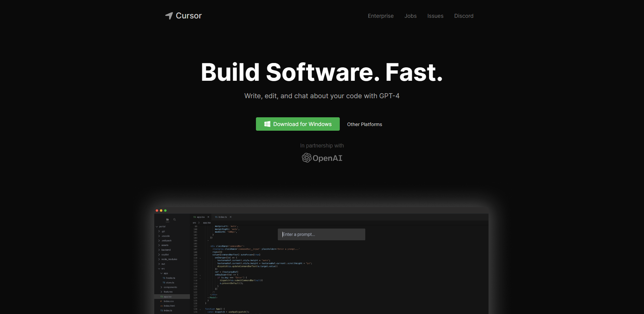Screen dimensions: 644x314
Task: Open hooks.ts in the file tree
Action: [169, 278]
